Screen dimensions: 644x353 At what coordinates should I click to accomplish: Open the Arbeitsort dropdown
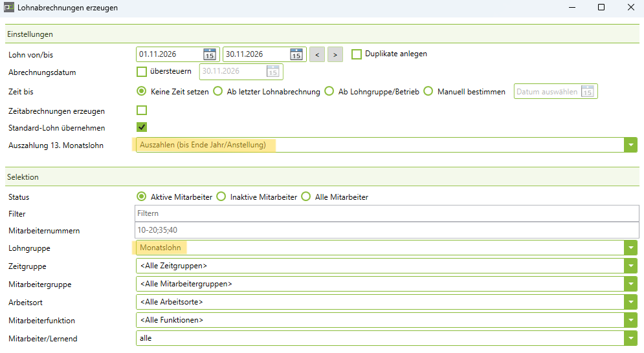[630, 302]
